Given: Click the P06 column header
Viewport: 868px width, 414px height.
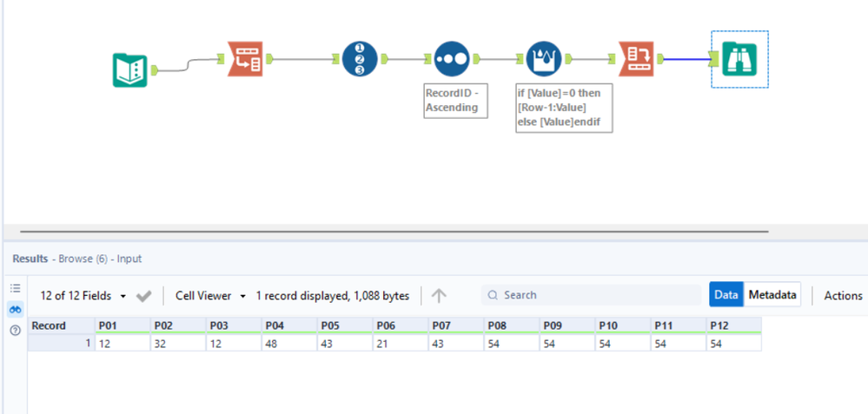Looking at the screenshot, I should pyautogui.click(x=401, y=325).
